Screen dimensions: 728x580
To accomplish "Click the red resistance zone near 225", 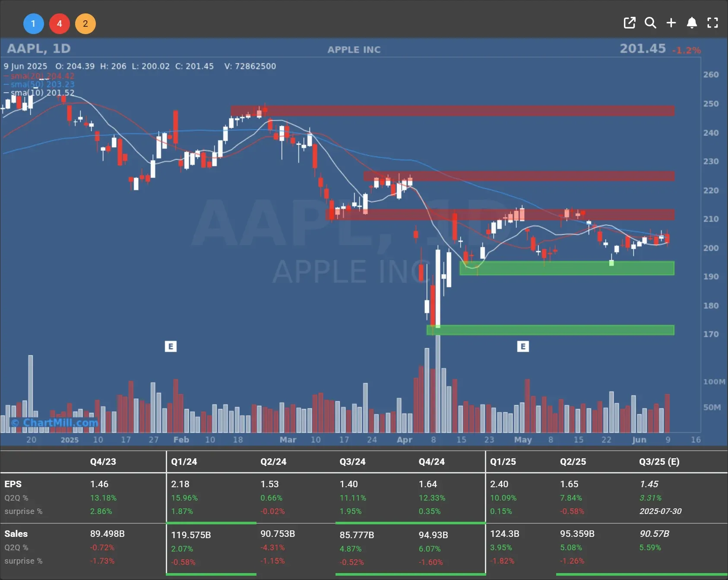I will [519, 176].
